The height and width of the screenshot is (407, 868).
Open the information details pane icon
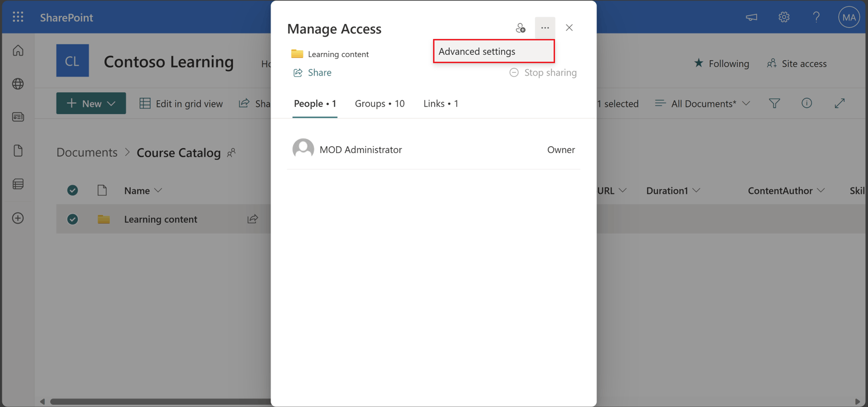click(x=807, y=103)
